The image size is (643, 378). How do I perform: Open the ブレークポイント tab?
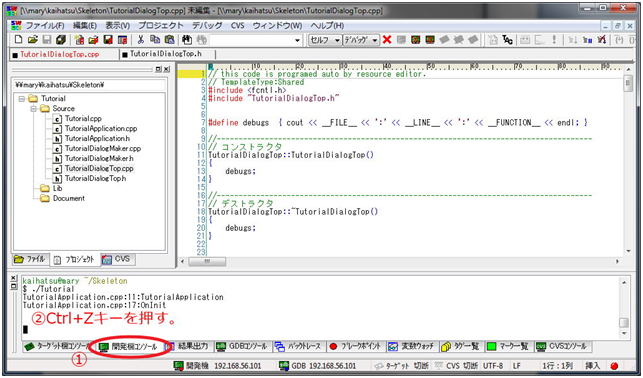[x=356, y=347]
